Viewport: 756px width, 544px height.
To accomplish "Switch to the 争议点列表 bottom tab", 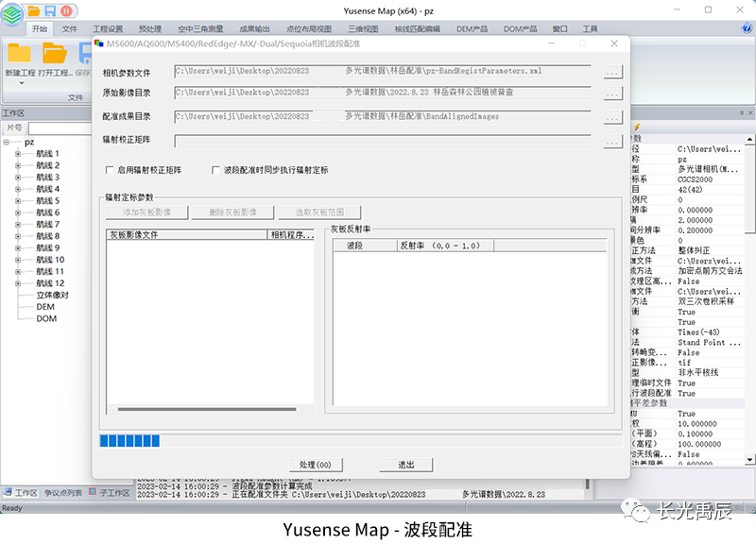I will pos(65,493).
